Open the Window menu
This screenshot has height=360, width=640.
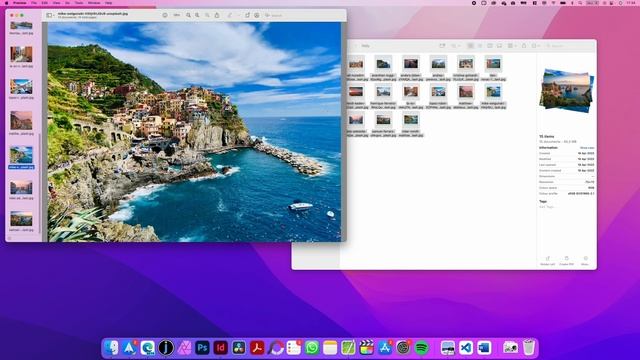tap(94, 3)
